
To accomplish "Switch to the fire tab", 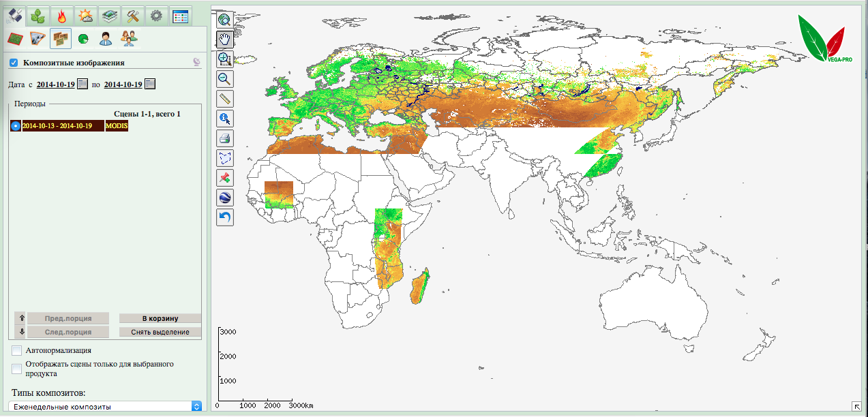I will coord(62,15).
